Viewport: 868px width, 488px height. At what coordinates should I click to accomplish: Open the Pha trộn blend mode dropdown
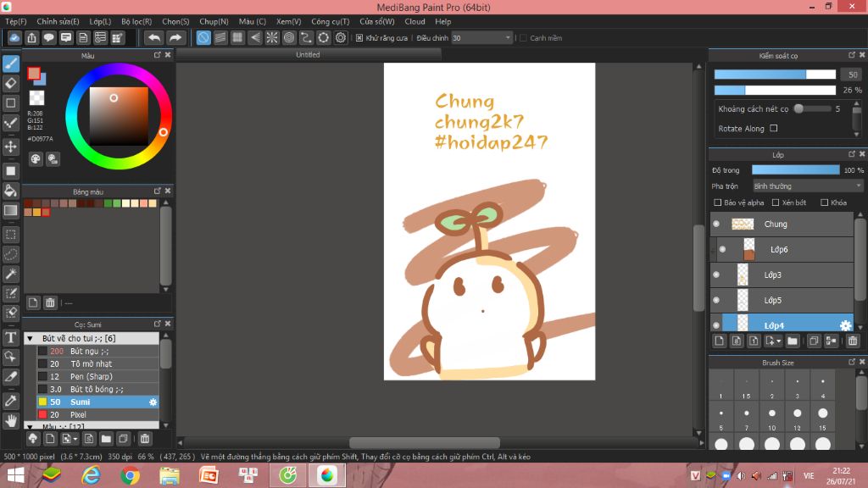pos(807,186)
